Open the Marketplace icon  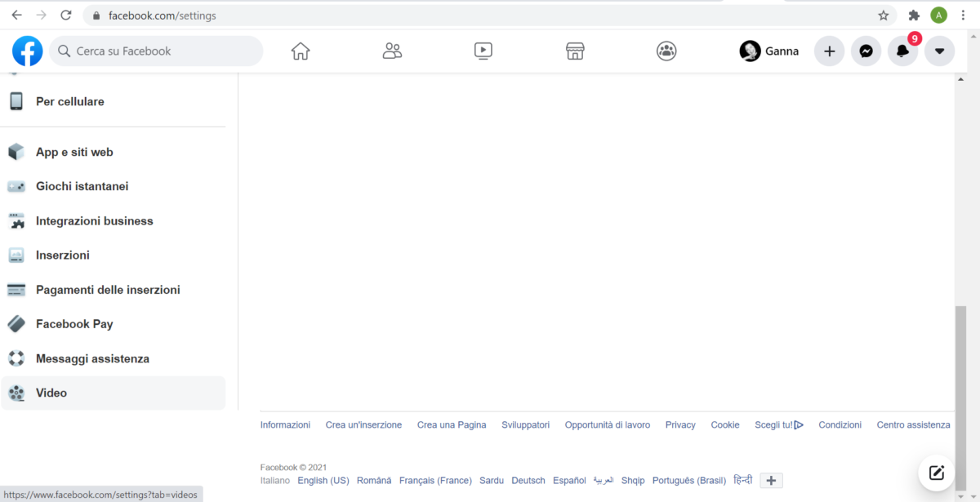point(575,51)
